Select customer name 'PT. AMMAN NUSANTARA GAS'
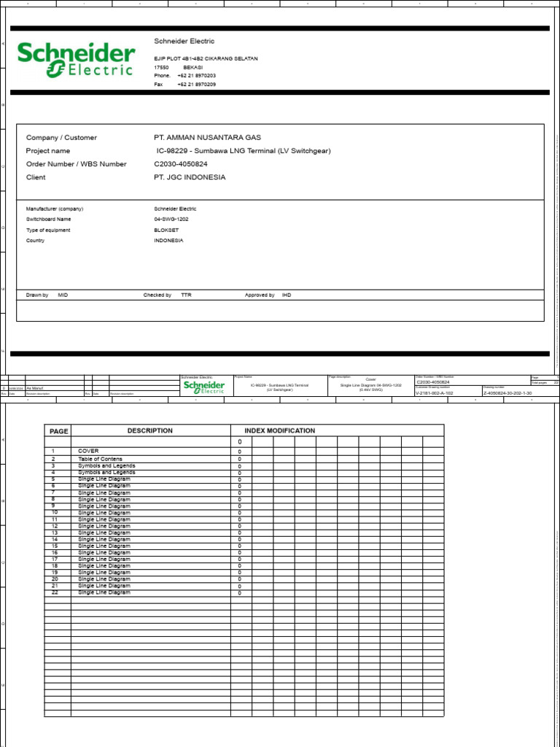The height and width of the screenshot is (747, 560). click(x=207, y=138)
